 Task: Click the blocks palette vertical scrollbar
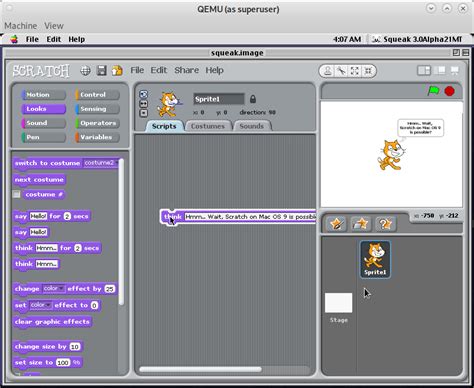click(121, 232)
